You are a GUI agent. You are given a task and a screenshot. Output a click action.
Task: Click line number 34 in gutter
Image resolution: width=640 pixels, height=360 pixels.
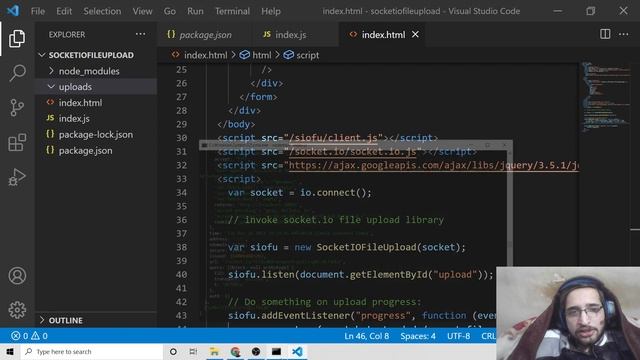[182, 193]
